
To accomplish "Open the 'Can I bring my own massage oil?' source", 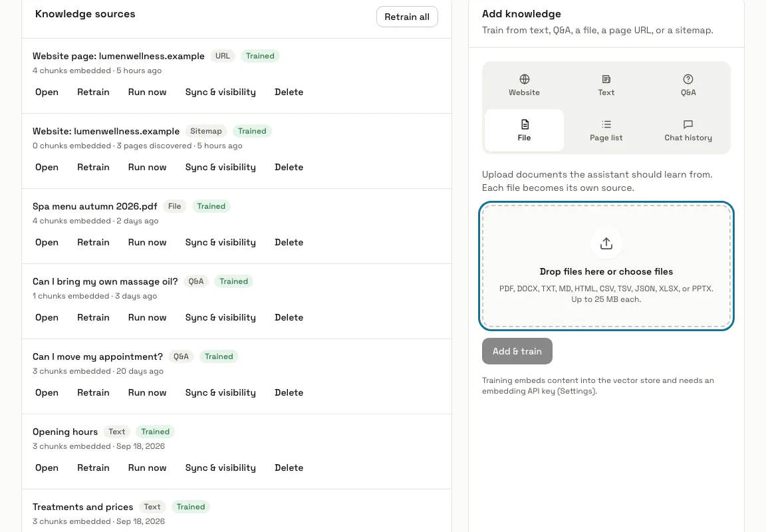I will [47, 318].
